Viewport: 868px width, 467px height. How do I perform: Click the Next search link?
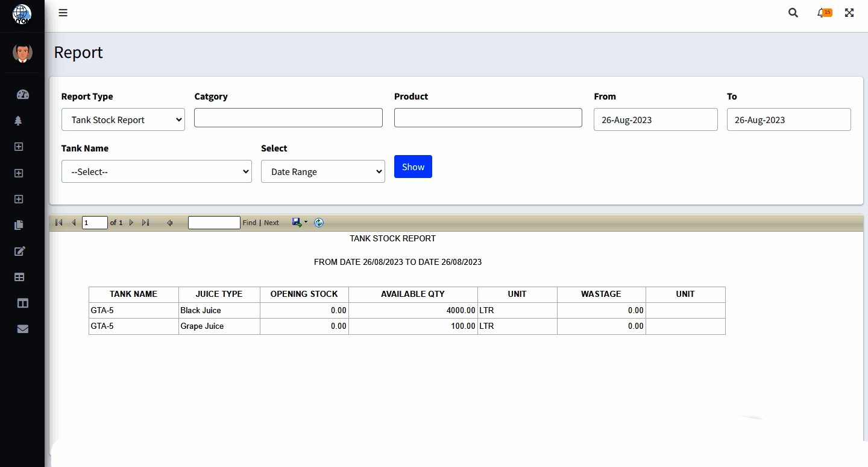(271, 222)
